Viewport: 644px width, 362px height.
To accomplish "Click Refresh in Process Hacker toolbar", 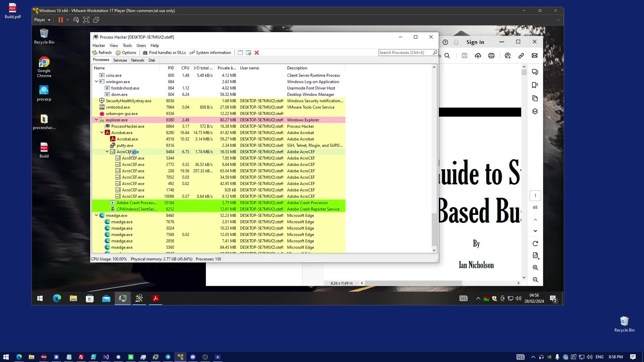I will point(102,53).
